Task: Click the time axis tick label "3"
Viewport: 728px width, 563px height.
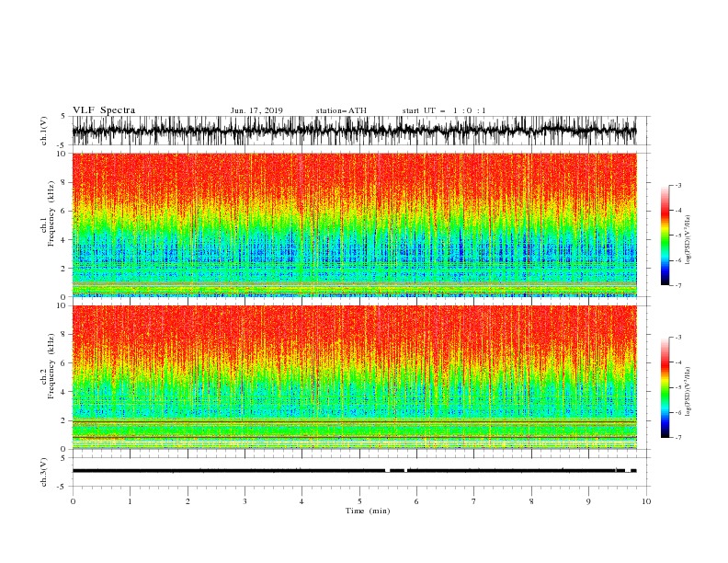Action: (245, 501)
